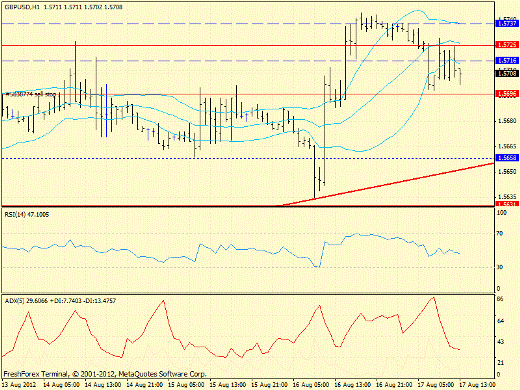
Task: Click the 16 Aug 05:00 time label
Action: pos(311,385)
